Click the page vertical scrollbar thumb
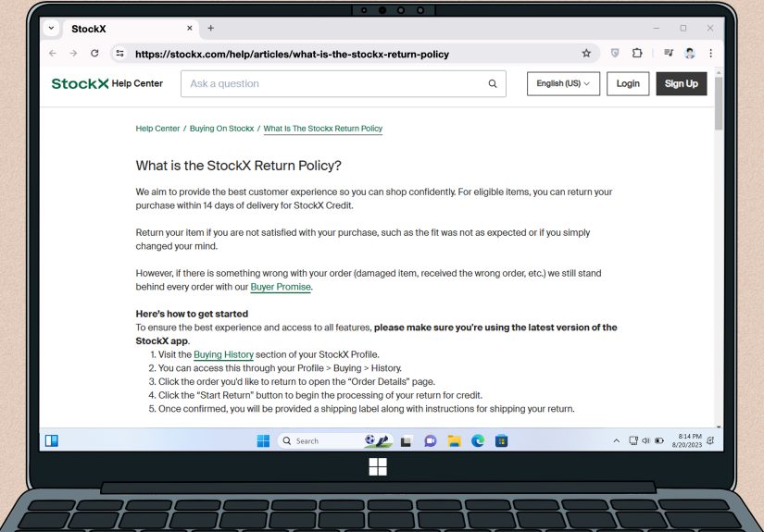The height and width of the screenshot is (532, 764). 719,104
